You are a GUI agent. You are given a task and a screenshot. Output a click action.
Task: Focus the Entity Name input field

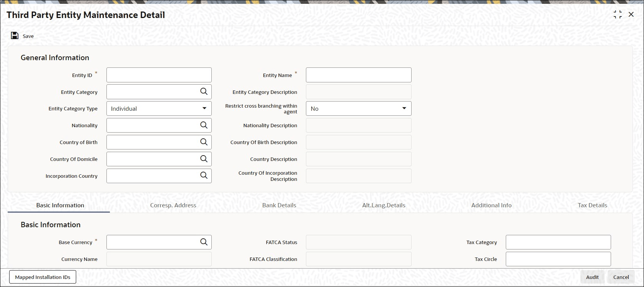pos(358,75)
